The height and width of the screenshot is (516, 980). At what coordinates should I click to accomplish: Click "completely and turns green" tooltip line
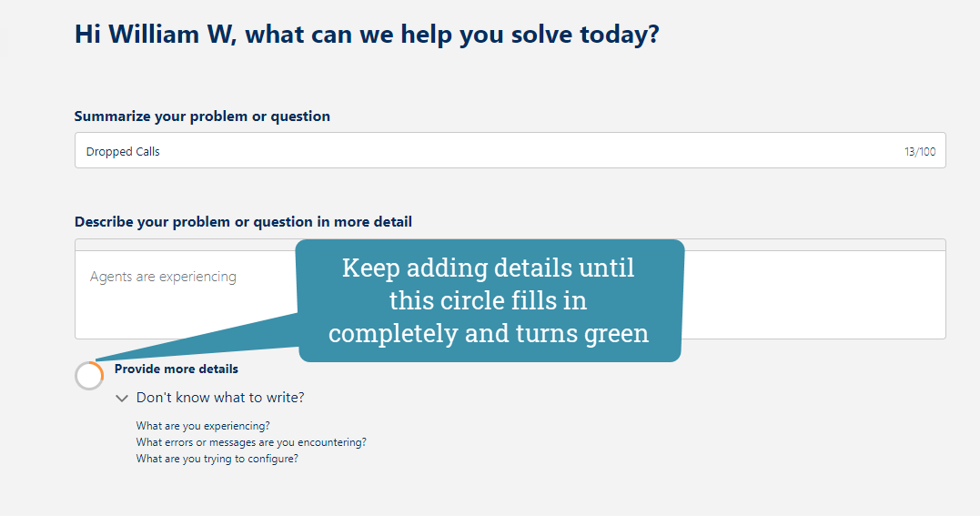(x=489, y=333)
